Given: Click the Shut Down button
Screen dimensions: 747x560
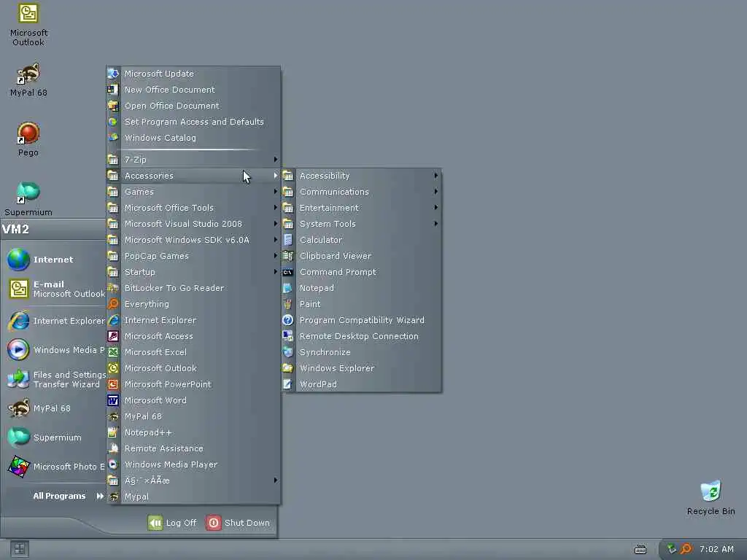Looking at the screenshot, I should 239,523.
